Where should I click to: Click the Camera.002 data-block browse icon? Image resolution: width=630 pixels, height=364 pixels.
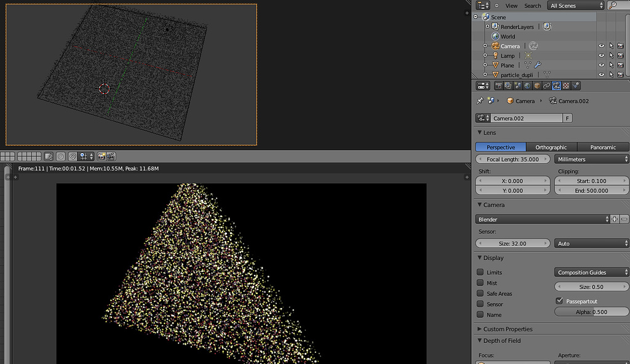tap(483, 118)
